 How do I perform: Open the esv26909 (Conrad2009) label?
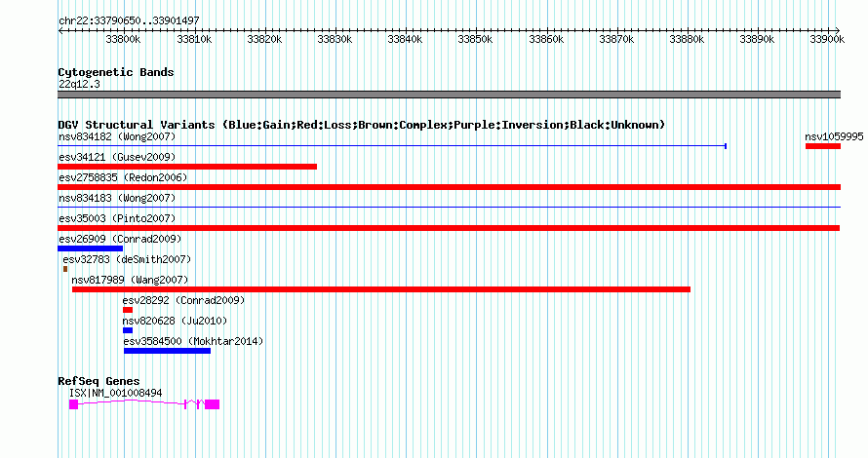[x=120, y=239]
